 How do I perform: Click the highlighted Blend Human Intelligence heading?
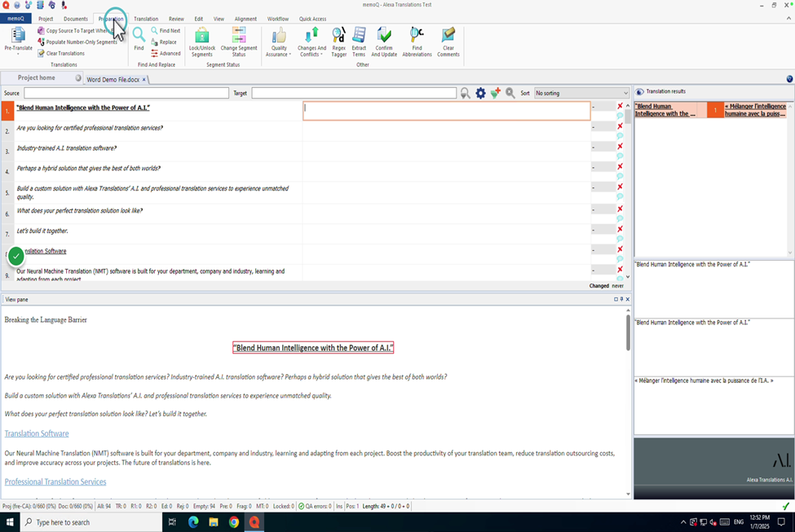[313, 348]
